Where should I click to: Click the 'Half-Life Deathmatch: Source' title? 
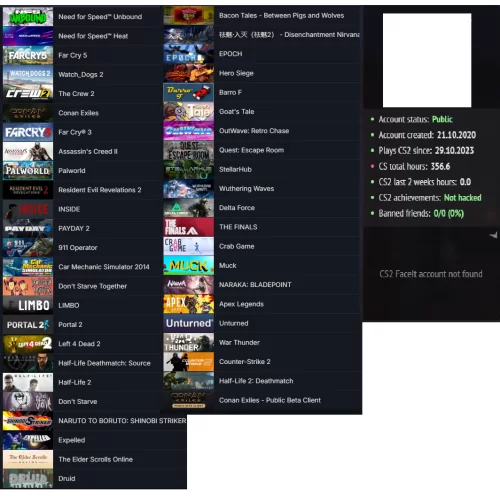[104, 363]
